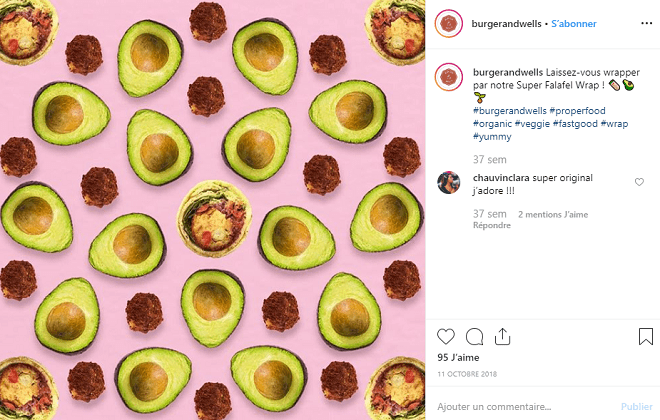Viewport: 660px width, 420px height.
Task: Open burgerandwells profile picture in the header
Action: click(449, 24)
